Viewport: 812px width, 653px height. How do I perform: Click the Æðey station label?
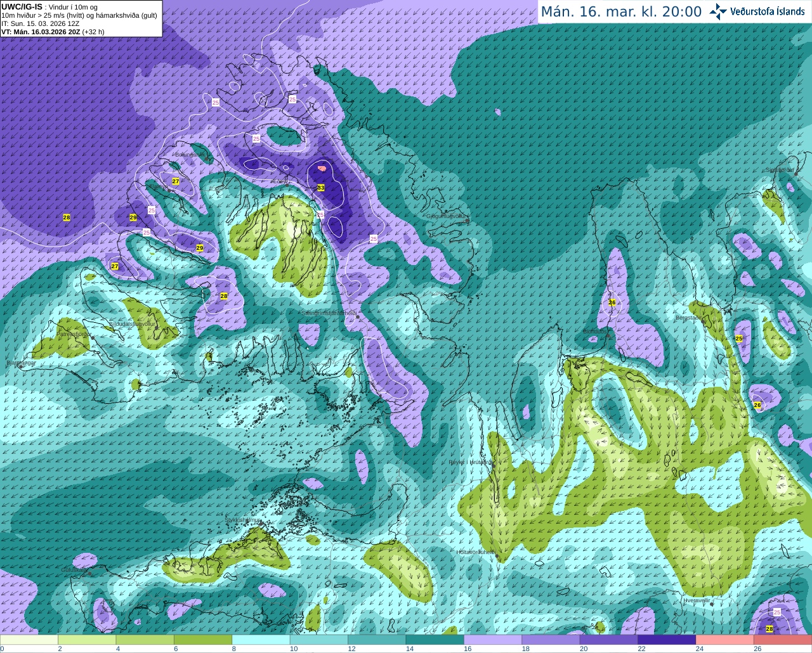pos(279,181)
